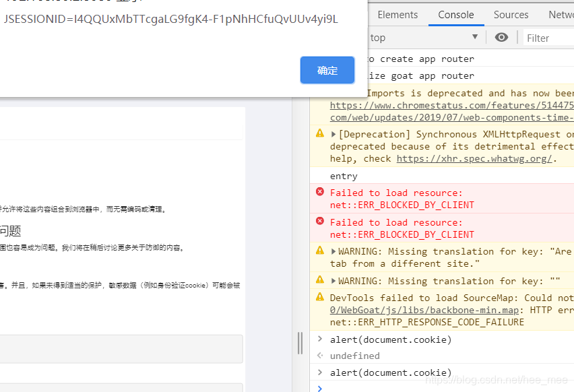Click the warning icon beside 'tab from a different site' message
The image size is (574, 392).
[x=320, y=251]
